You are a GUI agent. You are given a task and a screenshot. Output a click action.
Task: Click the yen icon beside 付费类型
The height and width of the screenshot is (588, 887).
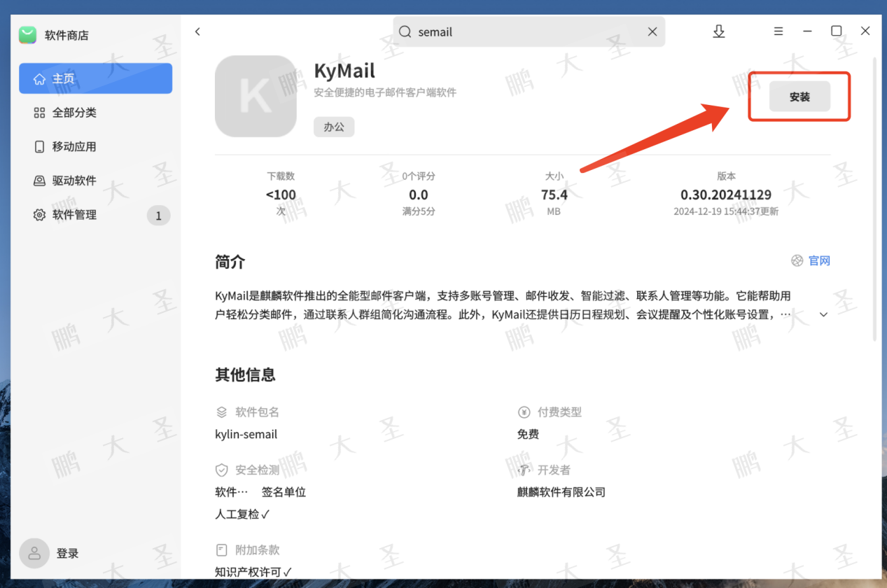click(x=524, y=412)
